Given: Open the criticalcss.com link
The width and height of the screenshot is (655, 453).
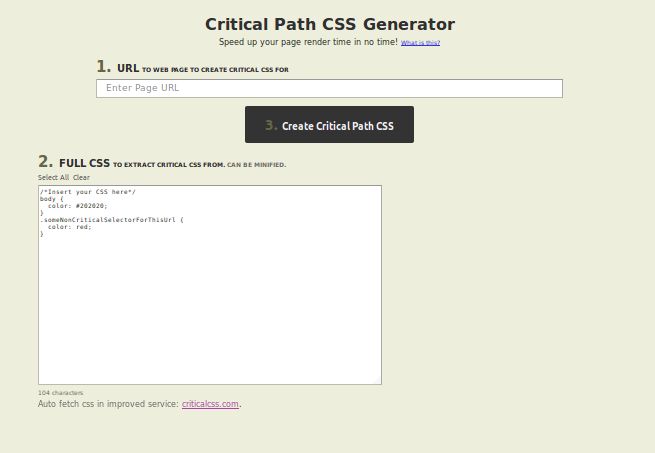Looking at the screenshot, I should pyautogui.click(x=210, y=404).
